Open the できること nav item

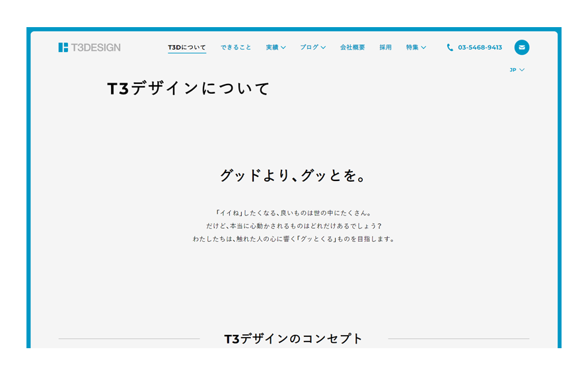(235, 47)
